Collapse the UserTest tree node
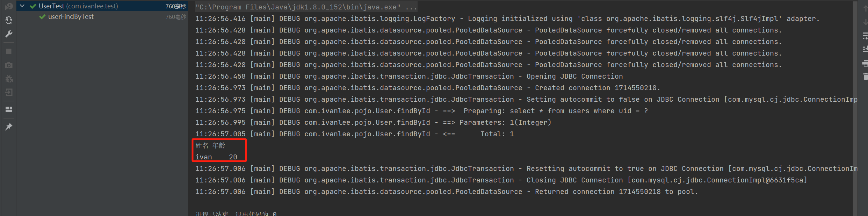This screenshot has width=868, height=216. (x=22, y=6)
